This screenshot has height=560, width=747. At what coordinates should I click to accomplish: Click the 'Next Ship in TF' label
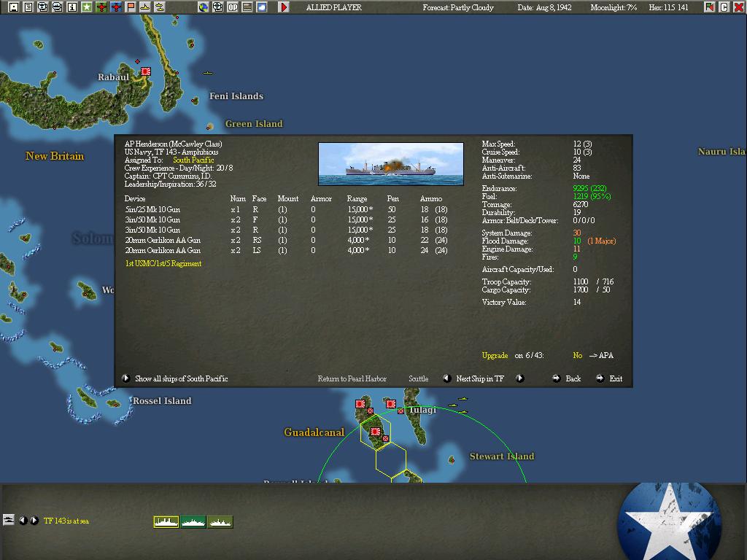(x=480, y=378)
